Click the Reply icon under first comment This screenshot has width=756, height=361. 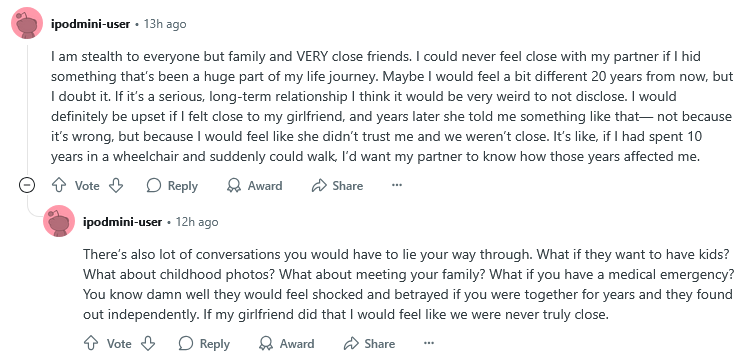[x=153, y=186]
